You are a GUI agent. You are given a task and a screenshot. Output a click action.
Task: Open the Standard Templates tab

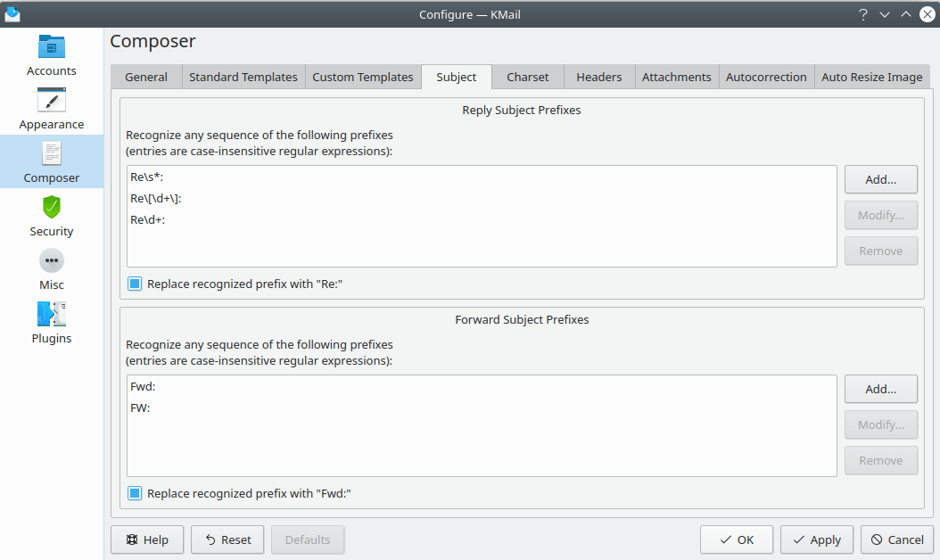(x=243, y=78)
